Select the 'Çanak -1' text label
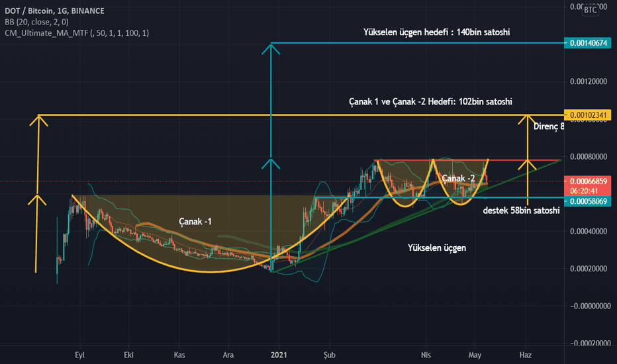The image size is (617, 364). point(195,222)
